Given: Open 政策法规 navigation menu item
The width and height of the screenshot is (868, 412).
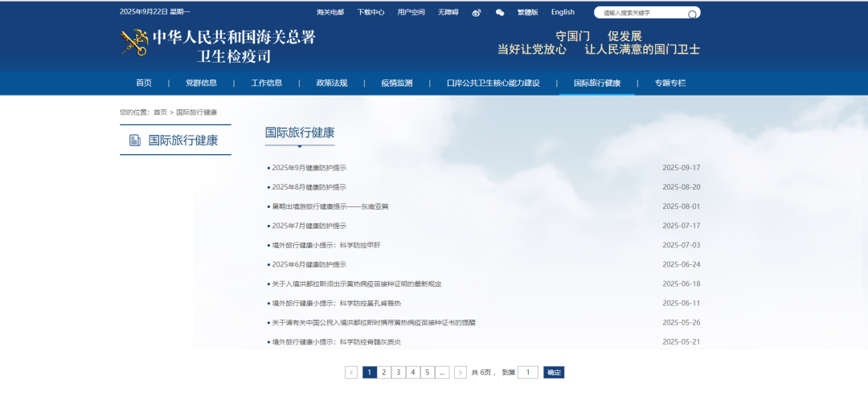Looking at the screenshot, I should tap(332, 83).
